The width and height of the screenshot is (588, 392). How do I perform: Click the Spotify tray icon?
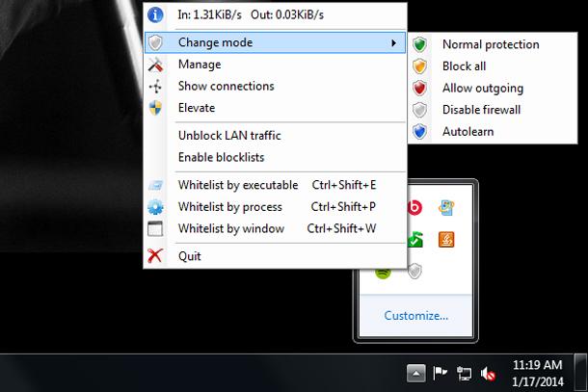coord(383,274)
